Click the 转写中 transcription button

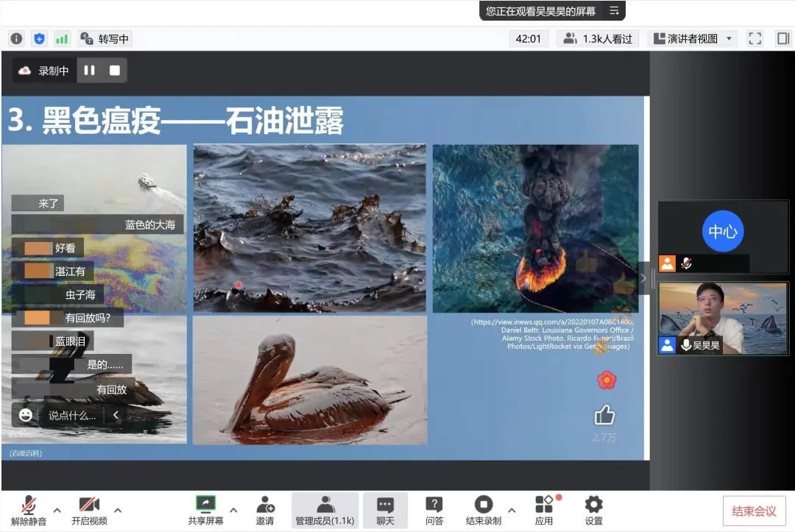pyautogui.click(x=104, y=39)
